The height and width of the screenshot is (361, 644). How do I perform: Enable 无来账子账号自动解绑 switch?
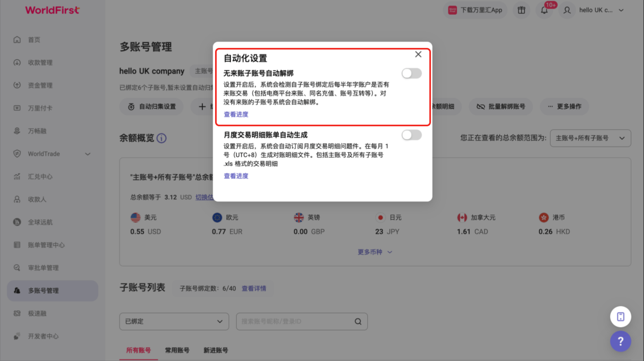pyautogui.click(x=411, y=73)
